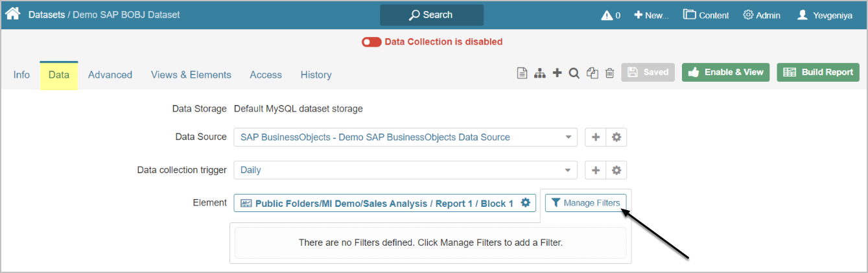Switch to the Advanced tab
This screenshot has height=273, width=868.
pos(110,75)
